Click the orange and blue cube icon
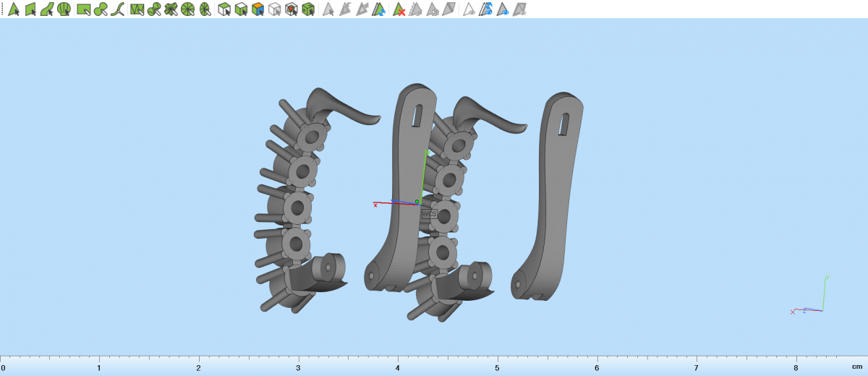 (x=258, y=9)
